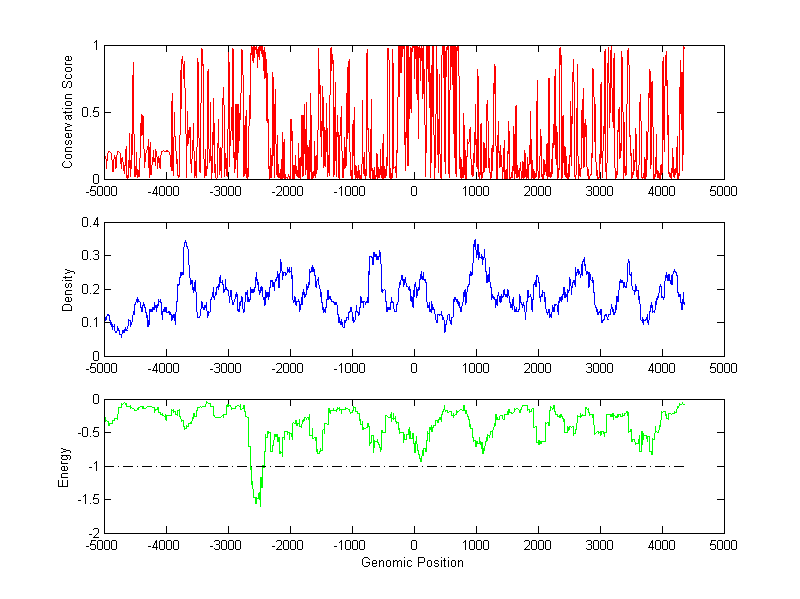Click the 3000 x-tick under the density plot

(599, 368)
